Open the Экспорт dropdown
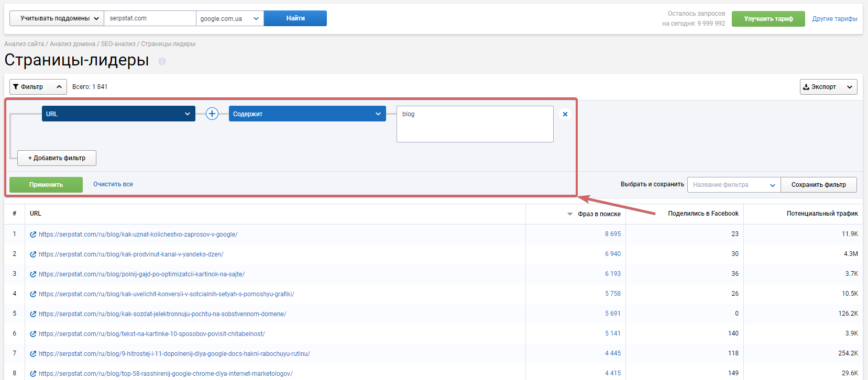868x380 pixels. [x=828, y=87]
